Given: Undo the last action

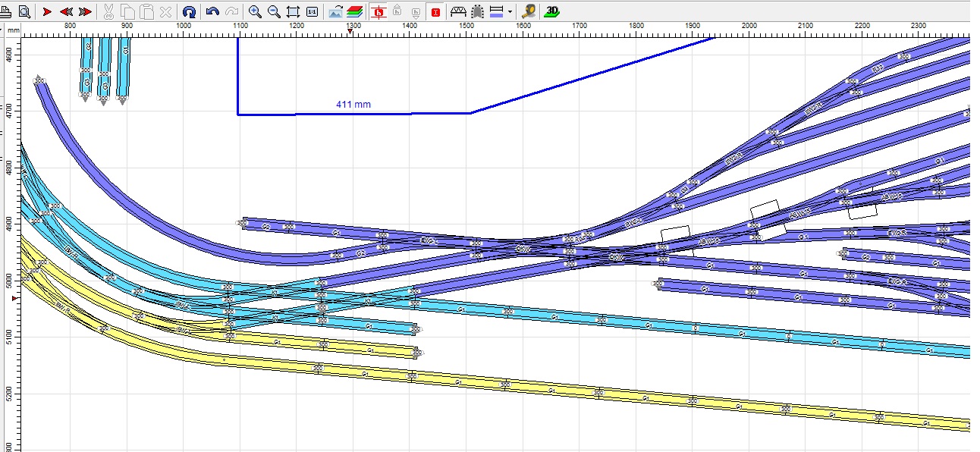Looking at the screenshot, I should coord(213,11).
